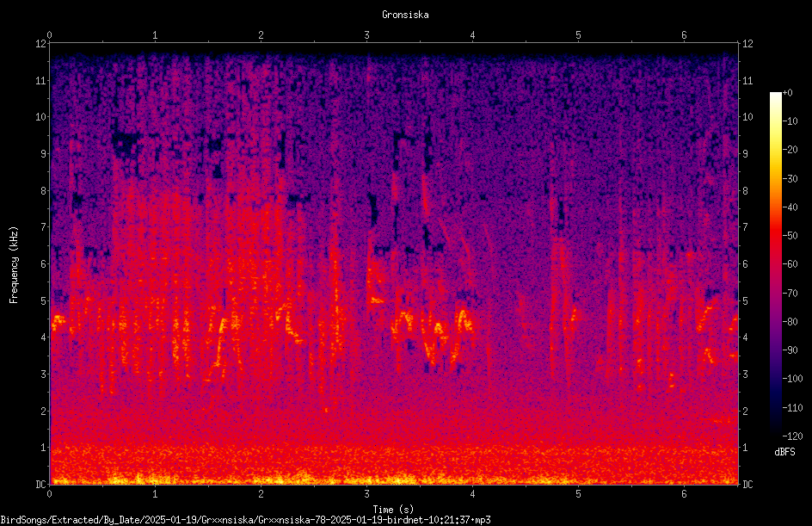Click the 5 second mark on top time axis
Screen dimensions: 812x526
pyautogui.click(x=578, y=35)
